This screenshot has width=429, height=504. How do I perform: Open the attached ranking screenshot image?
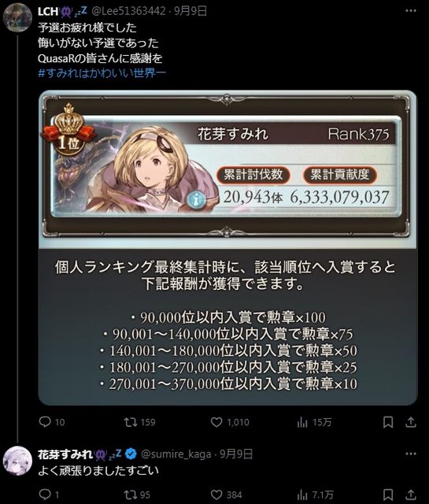(227, 248)
